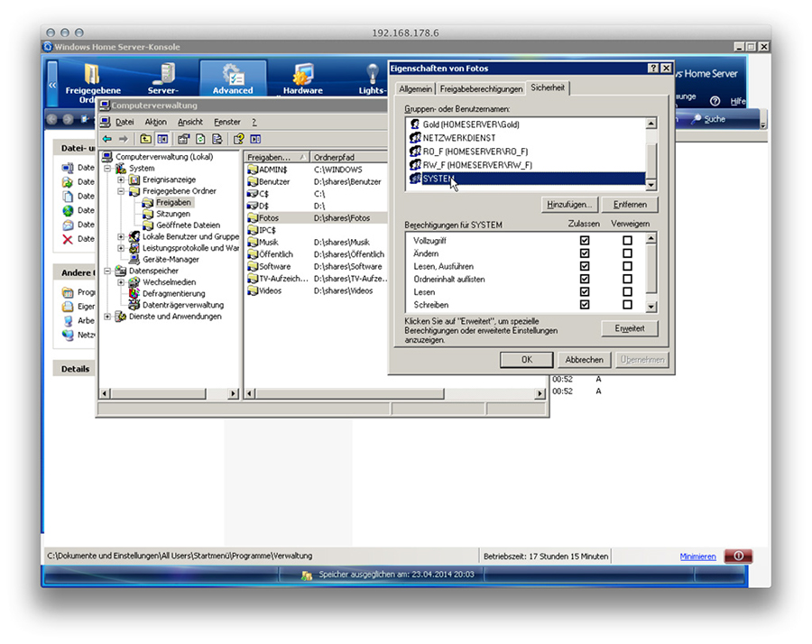Toggle Vollzugriff Verweigern checkbox

(x=627, y=240)
